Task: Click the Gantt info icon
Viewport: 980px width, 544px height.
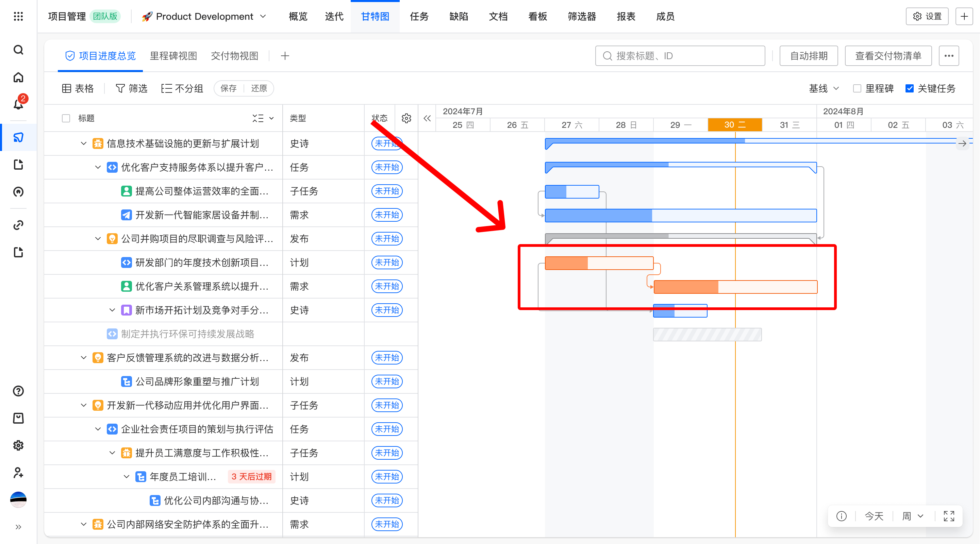Action: [842, 516]
